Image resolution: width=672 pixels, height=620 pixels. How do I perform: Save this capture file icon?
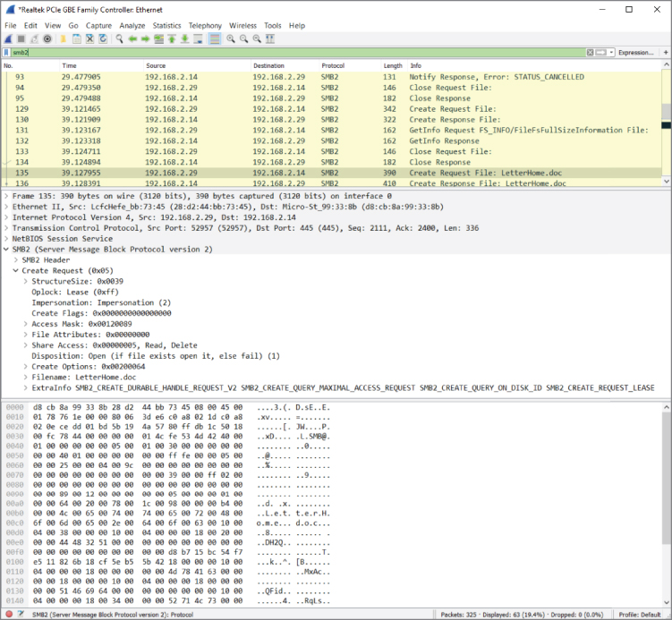(x=77, y=39)
